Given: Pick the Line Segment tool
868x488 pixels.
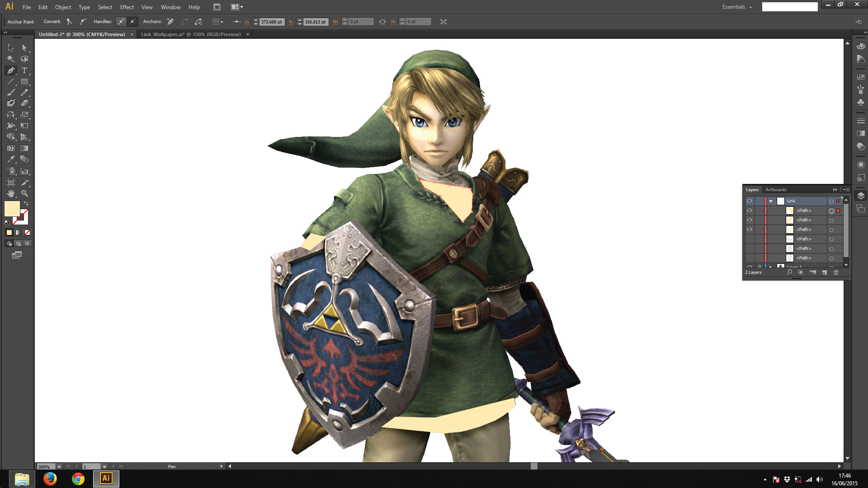Looking at the screenshot, I should [x=11, y=82].
